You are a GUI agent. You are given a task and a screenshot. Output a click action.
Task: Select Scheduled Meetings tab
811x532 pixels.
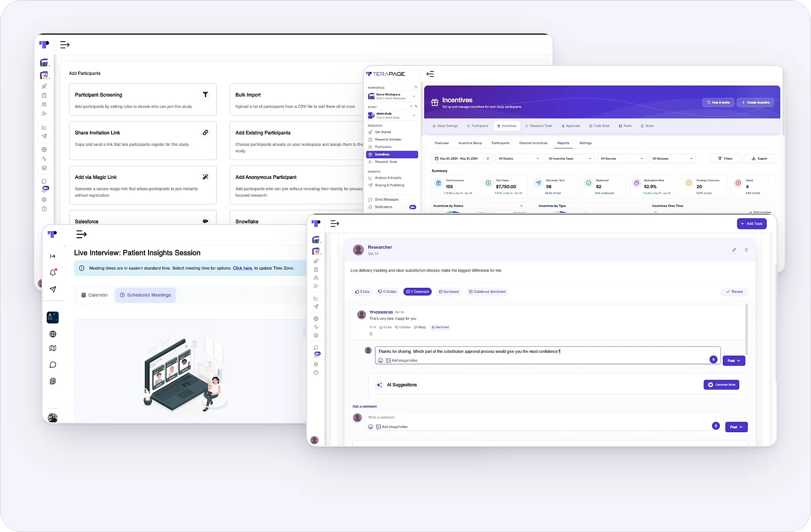(145, 295)
